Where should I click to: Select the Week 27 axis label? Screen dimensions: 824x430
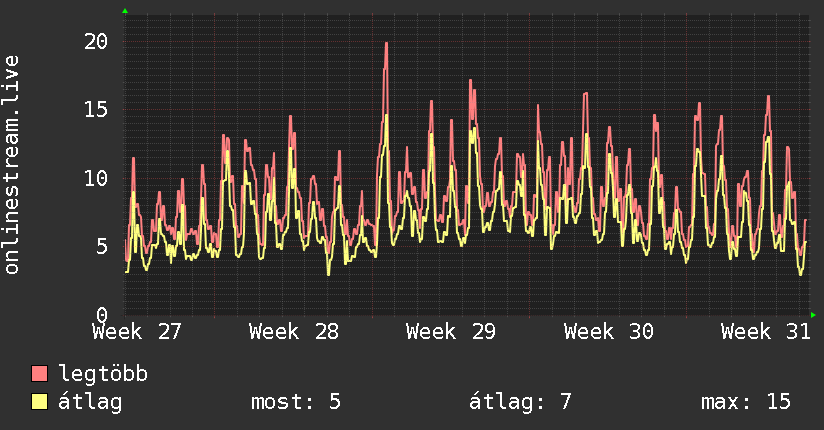click(x=137, y=332)
